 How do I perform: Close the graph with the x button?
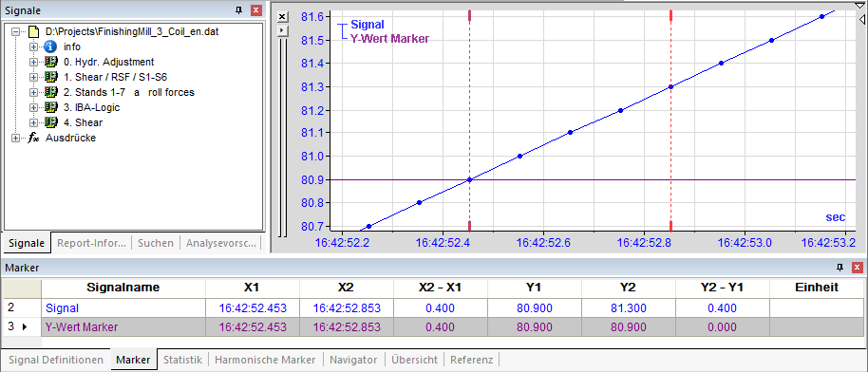tap(282, 17)
